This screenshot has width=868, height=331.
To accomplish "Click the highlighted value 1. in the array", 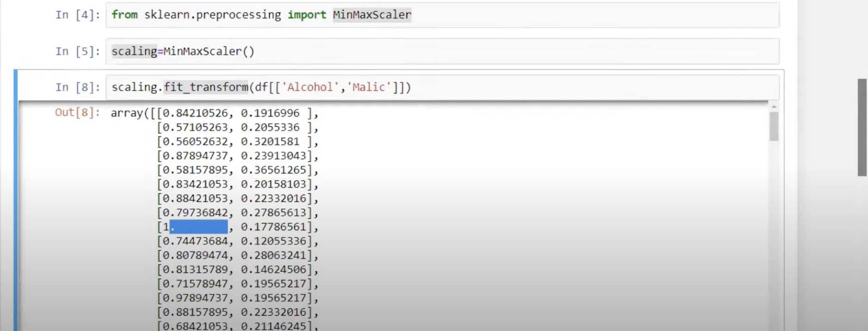I will click(x=195, y=227).
